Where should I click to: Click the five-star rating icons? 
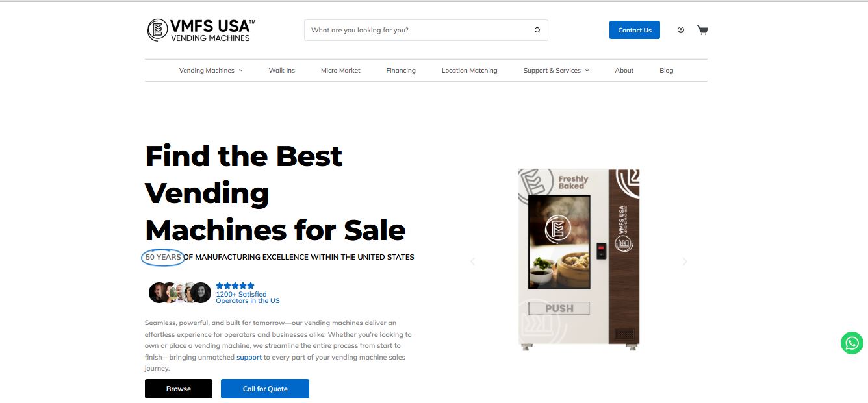[x=235, y=286]
